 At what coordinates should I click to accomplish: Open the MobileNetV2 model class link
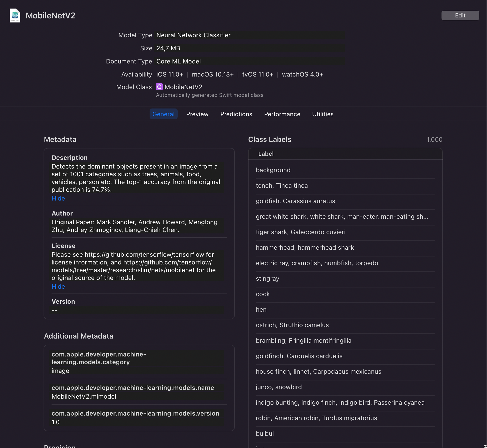coord(183,87)
